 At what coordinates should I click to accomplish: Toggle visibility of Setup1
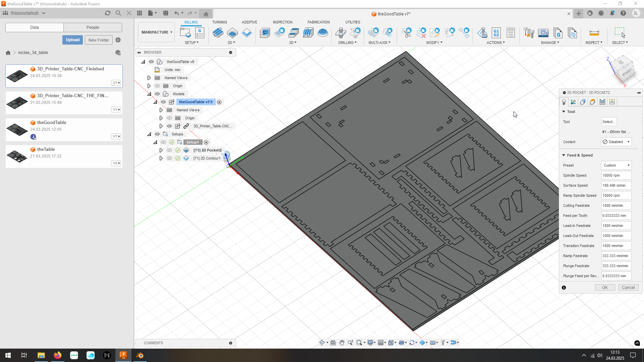163,142
